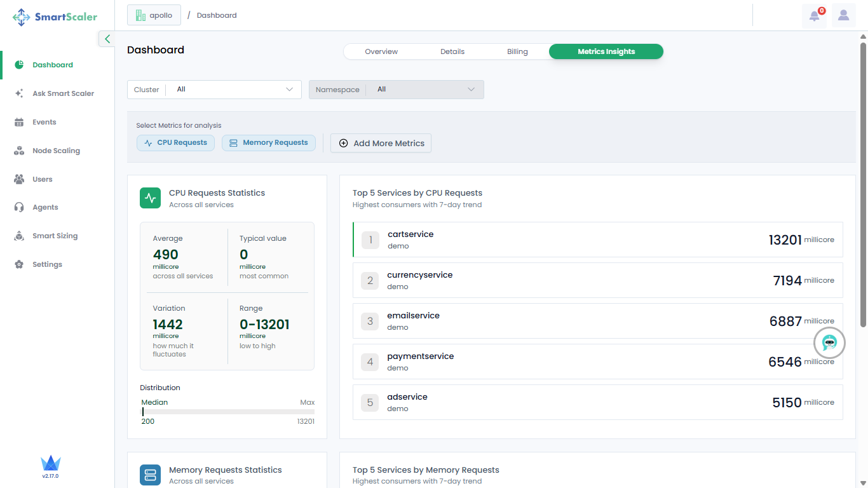The width and height of the screenshot is (868, 488).
Task: Click the notification bell icon
Action: click(x=814, y=16)
